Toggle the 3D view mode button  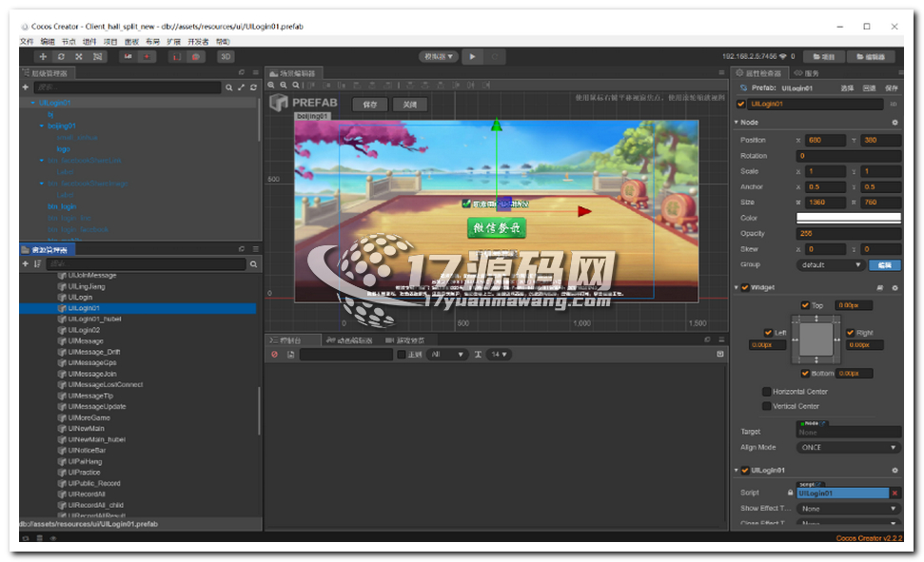pyautogui.click(x=226, y=57)
